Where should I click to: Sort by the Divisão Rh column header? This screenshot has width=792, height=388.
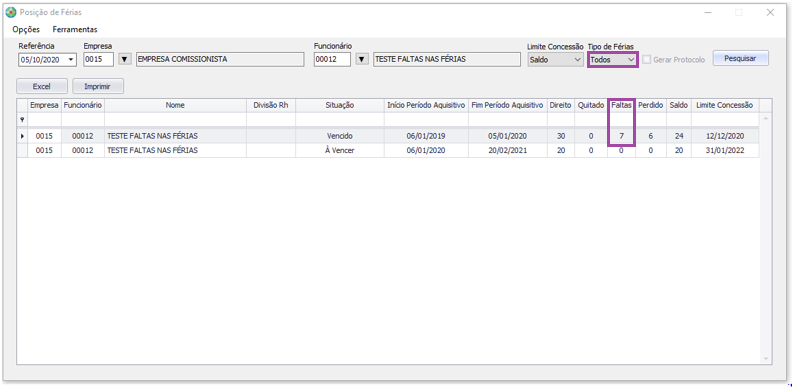click(x=271, y=106)
